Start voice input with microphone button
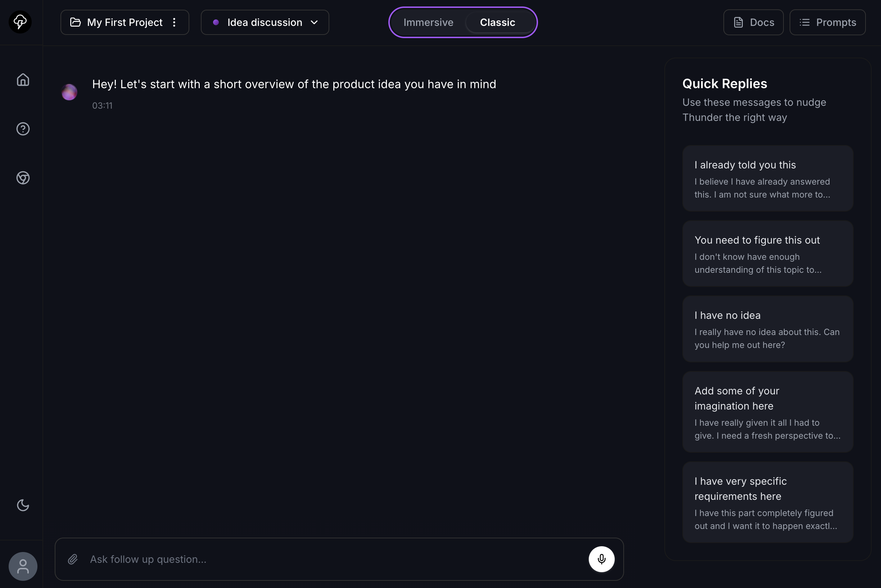Viewport: 881px width, 588px height. pyautogui.click(x=601, y=559)
